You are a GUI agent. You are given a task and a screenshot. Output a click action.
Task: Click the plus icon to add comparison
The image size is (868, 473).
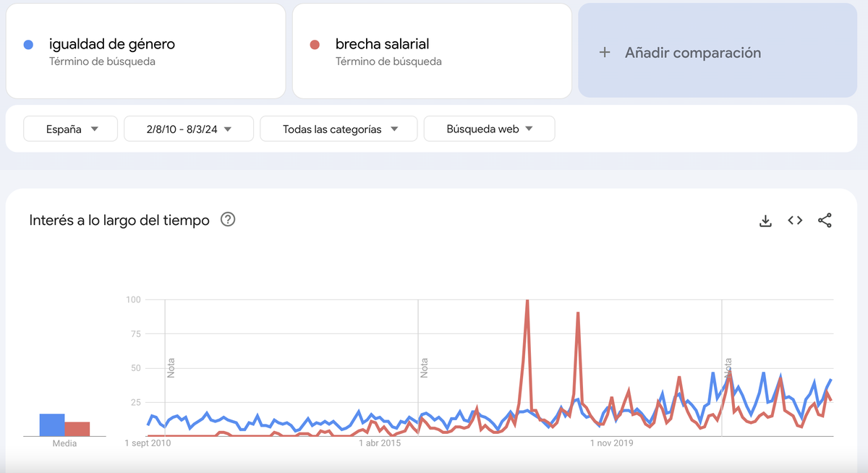point(605,53)
